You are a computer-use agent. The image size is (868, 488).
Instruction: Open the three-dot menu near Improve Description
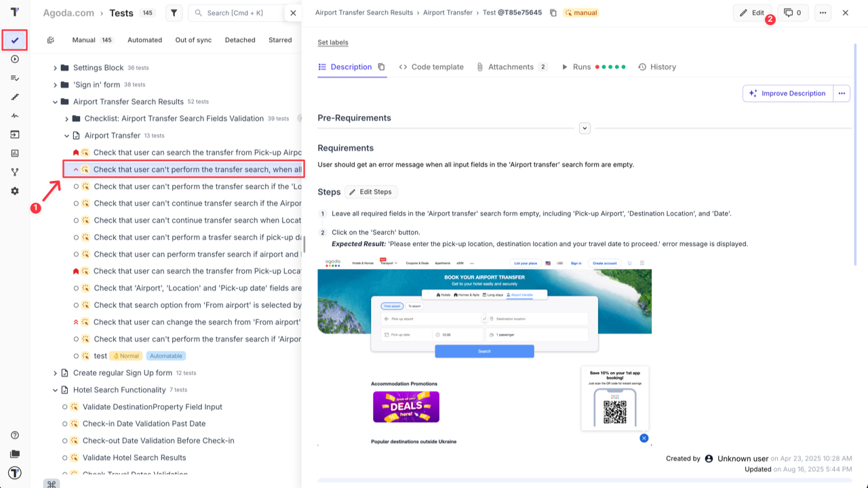tap(841, 93)
